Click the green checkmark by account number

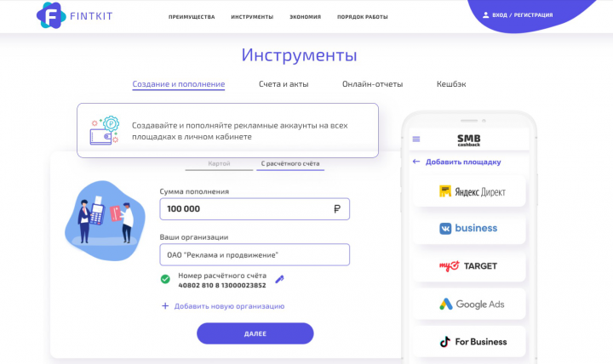[165, 279]
